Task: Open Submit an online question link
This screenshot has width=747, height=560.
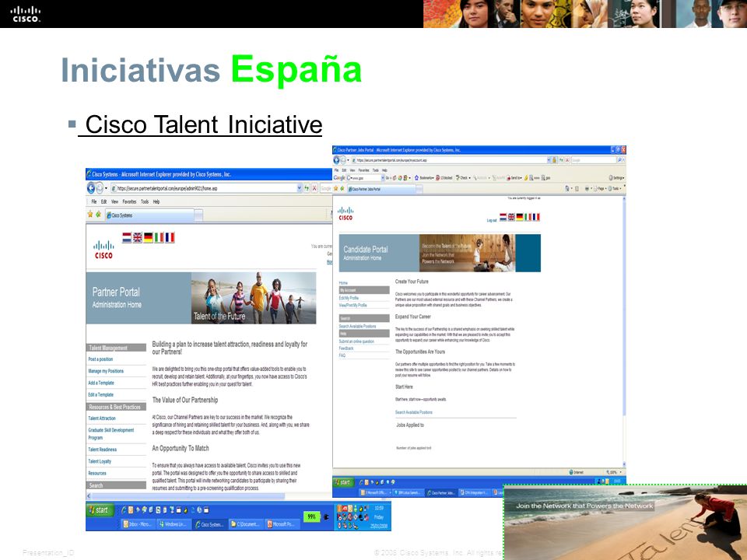Action: pyautogui.click(x=356, y=341)
